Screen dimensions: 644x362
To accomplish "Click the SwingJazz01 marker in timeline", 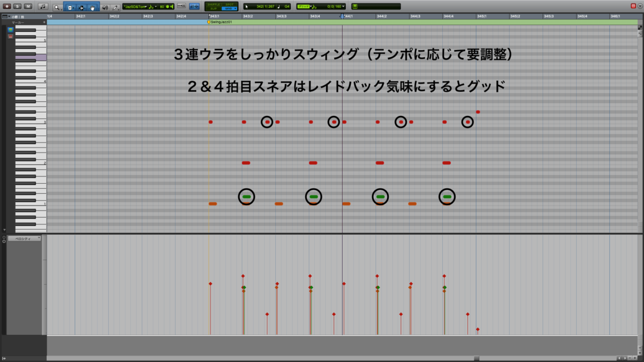I will (221, 22).
